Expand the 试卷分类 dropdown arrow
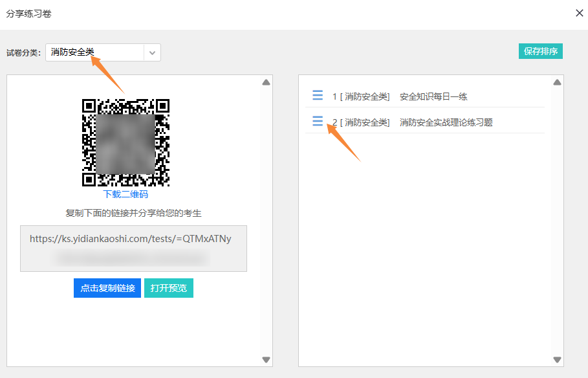The image size is (588, 378). pyautogui.click(x=152, y=53)
